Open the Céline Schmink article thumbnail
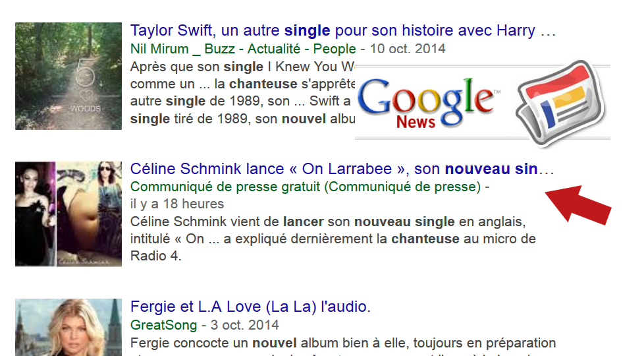 (x=68, y=214)
